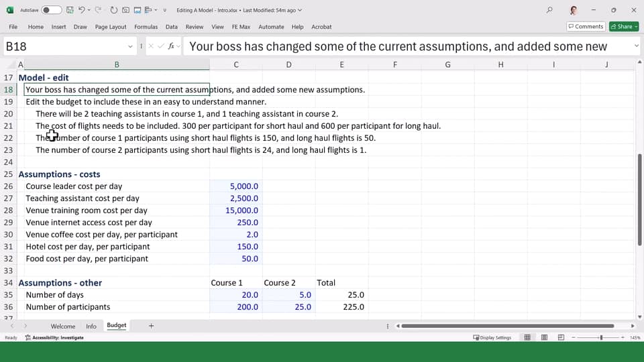
Task: Click the Undo arrow icon
Action: pyautogui.click(x=81, y=10)
